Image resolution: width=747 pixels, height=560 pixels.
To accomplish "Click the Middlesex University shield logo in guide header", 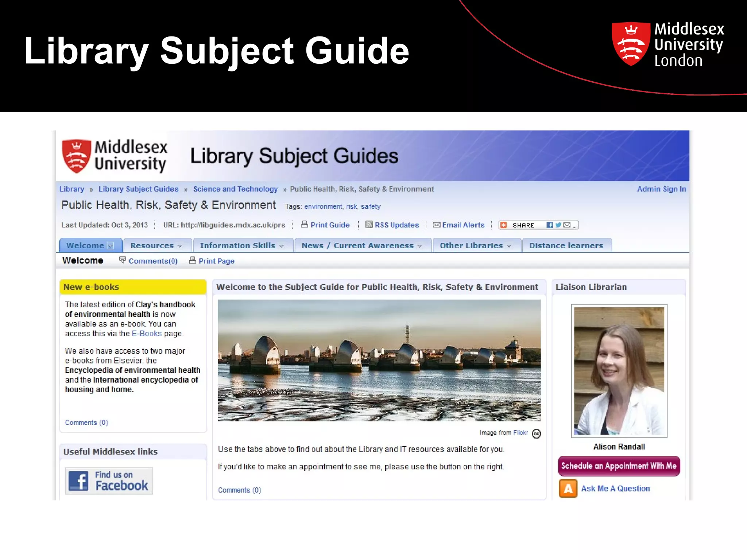I will point(76,156).
